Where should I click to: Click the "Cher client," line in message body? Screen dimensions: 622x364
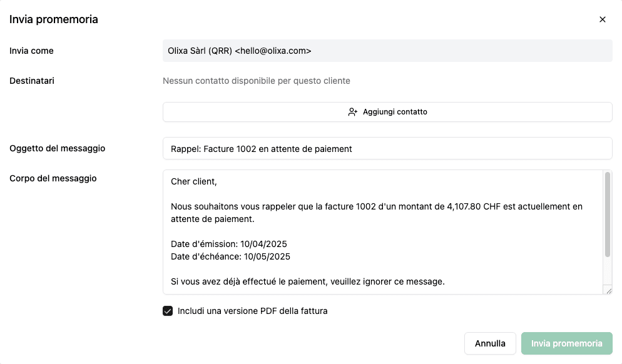point(193,181)
